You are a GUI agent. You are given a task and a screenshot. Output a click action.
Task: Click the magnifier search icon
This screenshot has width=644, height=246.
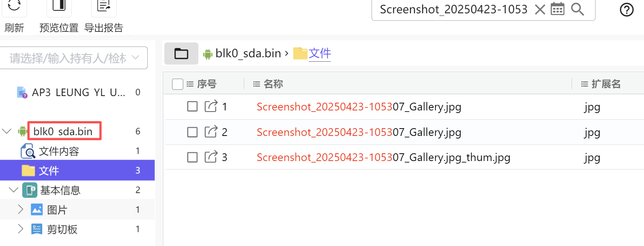[577, 9]
